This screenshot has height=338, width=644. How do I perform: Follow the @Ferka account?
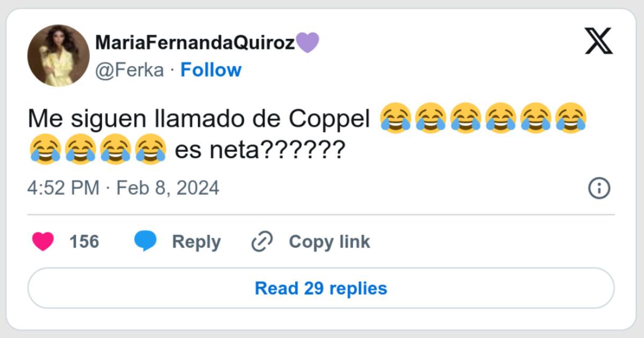pos(211,70)
